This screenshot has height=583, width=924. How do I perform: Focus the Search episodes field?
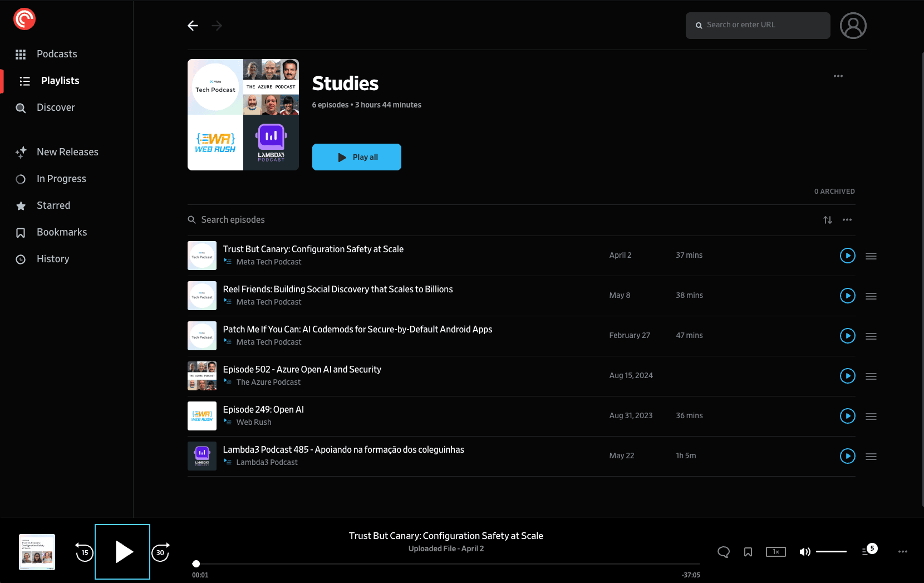pyautogui.click(x=501, y=220)
